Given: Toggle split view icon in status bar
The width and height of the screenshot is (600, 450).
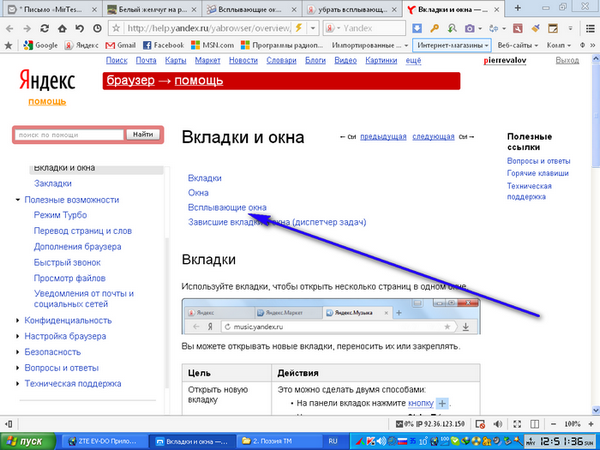Looking at the screenshot, I should point(535,424).
